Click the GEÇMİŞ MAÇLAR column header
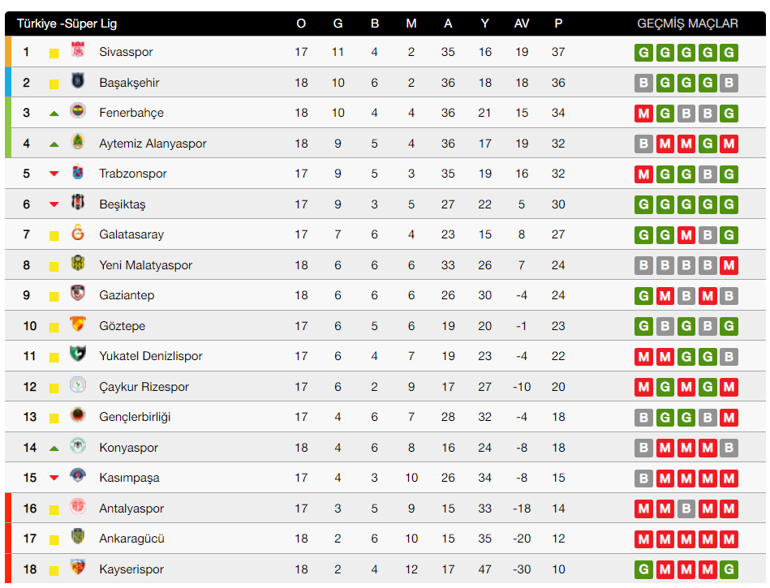This screenshot has height=588, width=770. click(687, 23)
